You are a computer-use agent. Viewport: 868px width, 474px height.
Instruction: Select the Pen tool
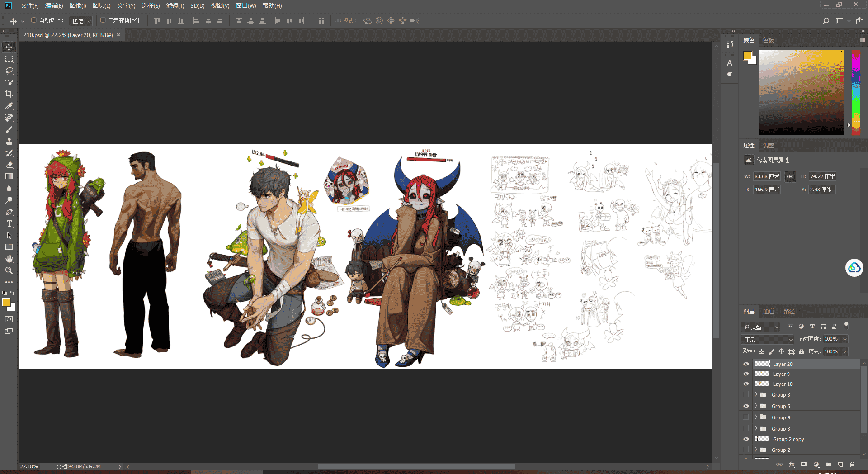(x=9, y=212)
